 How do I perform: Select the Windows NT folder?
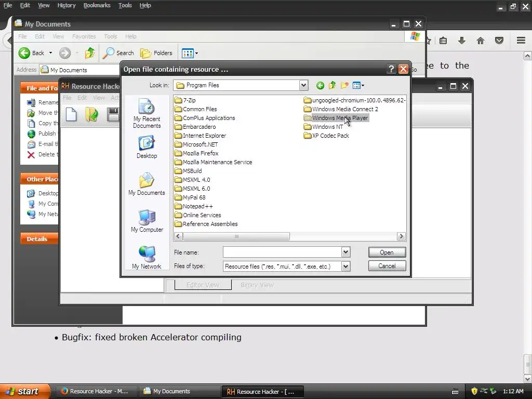[324, 127]
